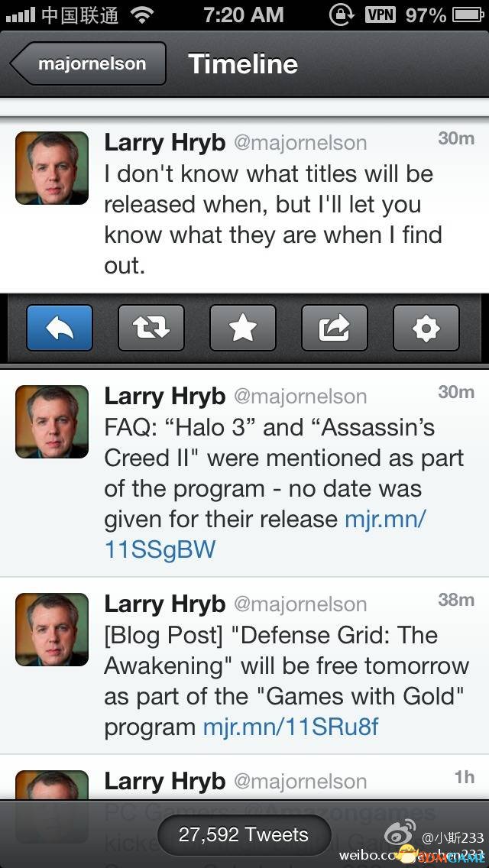
Task: Tap the battery icon in status bar
Action: [468, 15]
